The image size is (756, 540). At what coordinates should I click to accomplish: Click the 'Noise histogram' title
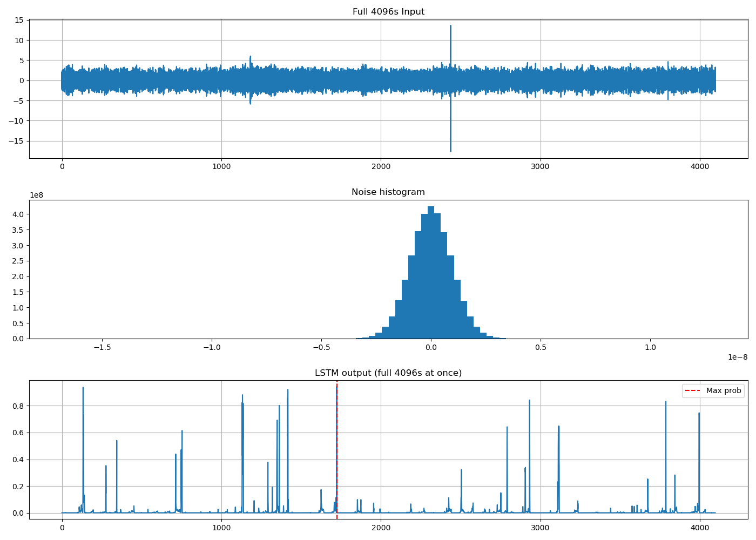388,192
